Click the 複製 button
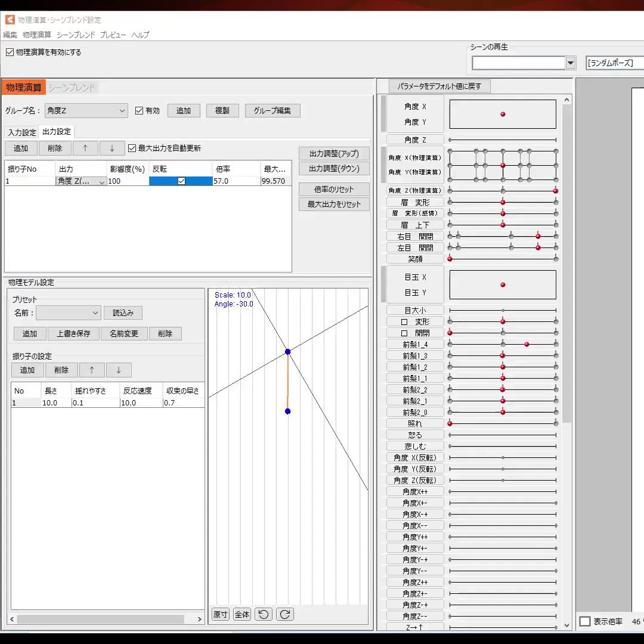The image size is (644, 644). click(222, 110)
